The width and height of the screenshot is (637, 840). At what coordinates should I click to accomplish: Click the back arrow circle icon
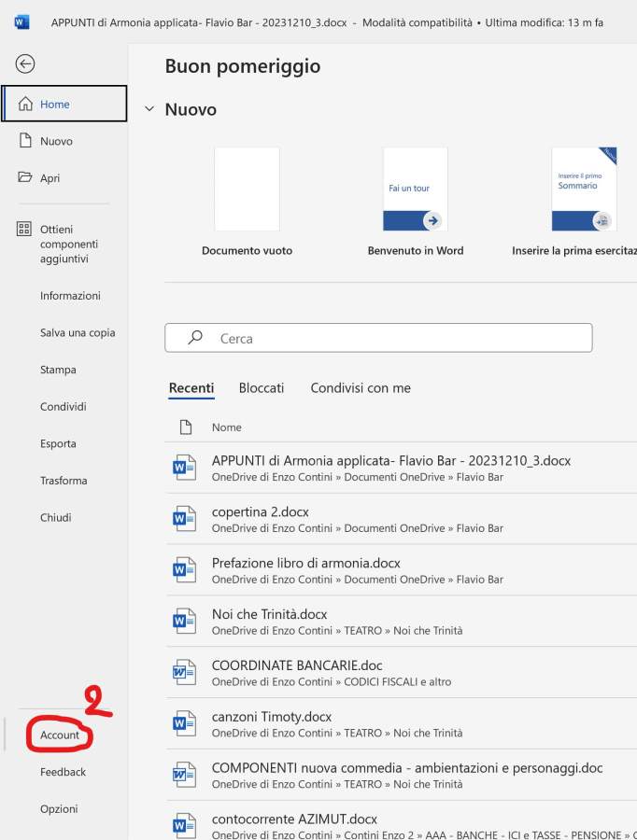[x=25, y=63]
